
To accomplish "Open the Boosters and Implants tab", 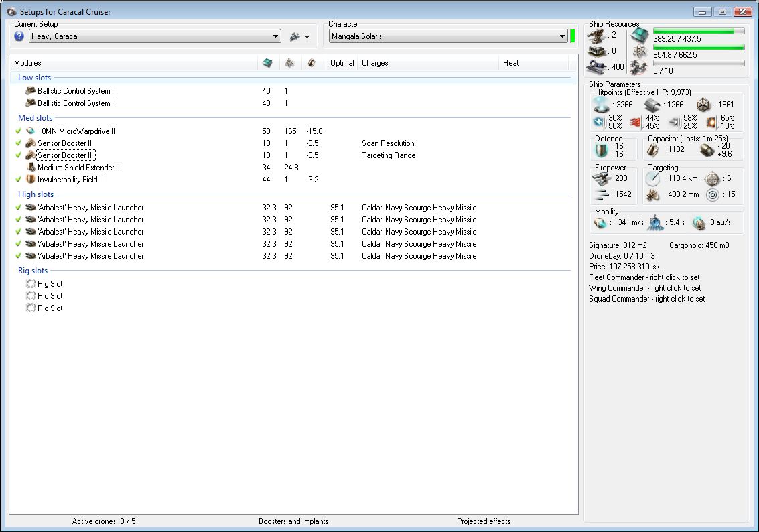I will 293,521.
